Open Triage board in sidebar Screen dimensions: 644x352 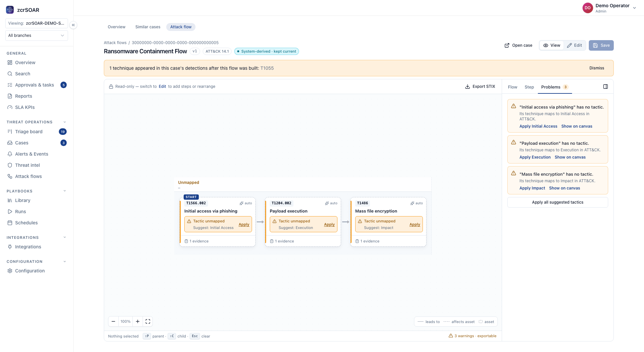tap(36, 132)
